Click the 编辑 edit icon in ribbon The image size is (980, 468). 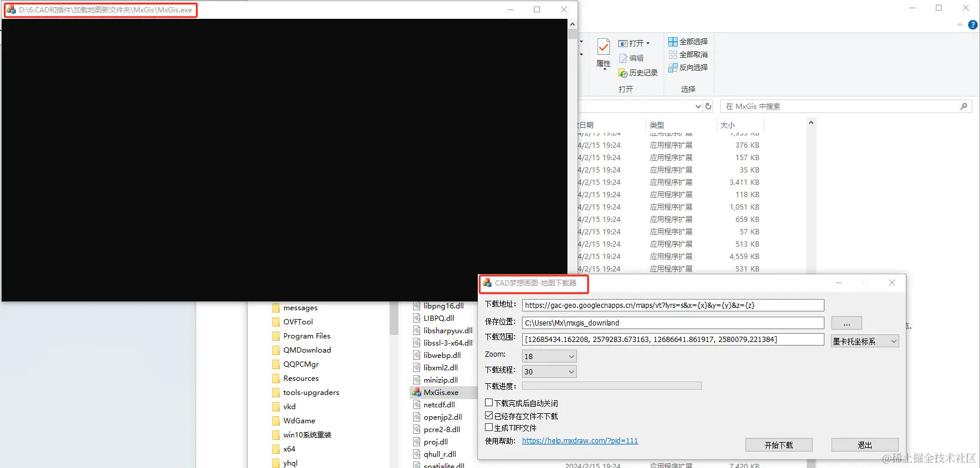(x=623, y=58)
